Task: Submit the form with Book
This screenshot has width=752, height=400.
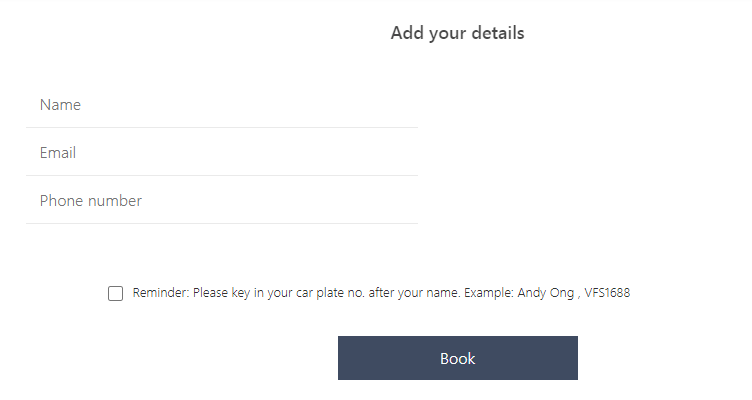Action: [457, 358]
